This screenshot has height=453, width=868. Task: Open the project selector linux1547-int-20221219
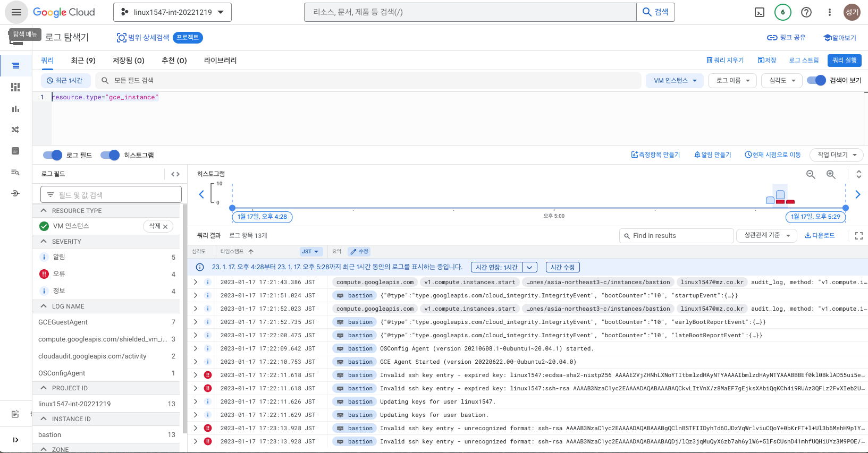(172, 12)
